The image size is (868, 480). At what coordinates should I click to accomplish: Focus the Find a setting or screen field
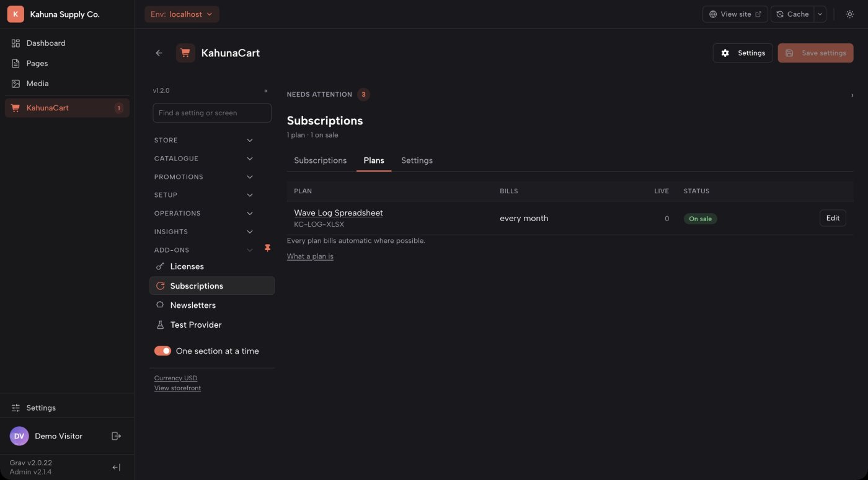click(212, 113)
